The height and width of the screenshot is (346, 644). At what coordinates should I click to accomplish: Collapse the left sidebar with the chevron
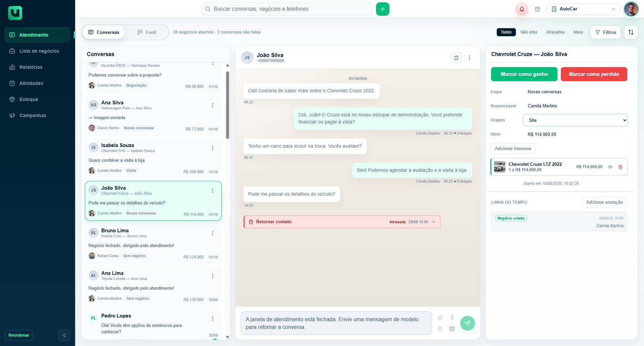click(x=64, y=335)
